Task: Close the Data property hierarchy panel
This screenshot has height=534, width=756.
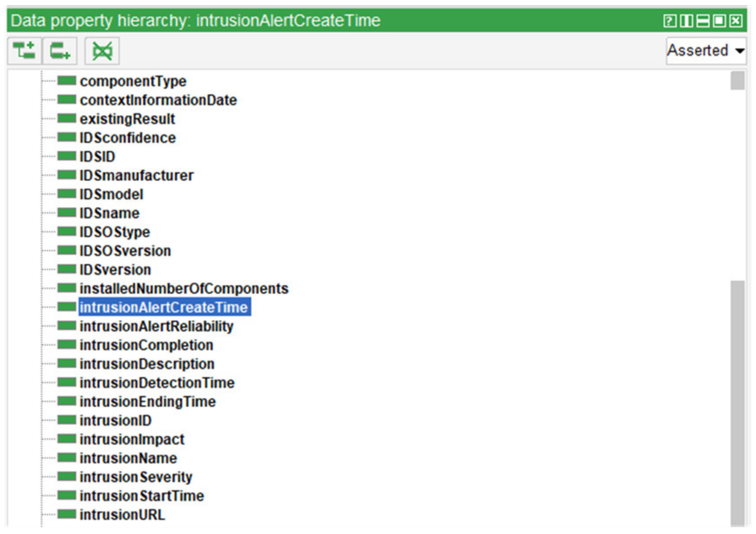Action: click(736, 21)
